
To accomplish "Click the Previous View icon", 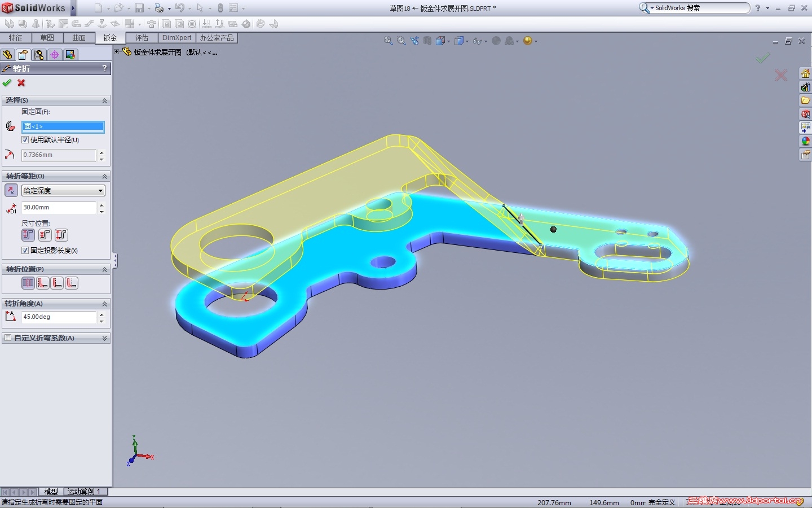I will [414, 41].
